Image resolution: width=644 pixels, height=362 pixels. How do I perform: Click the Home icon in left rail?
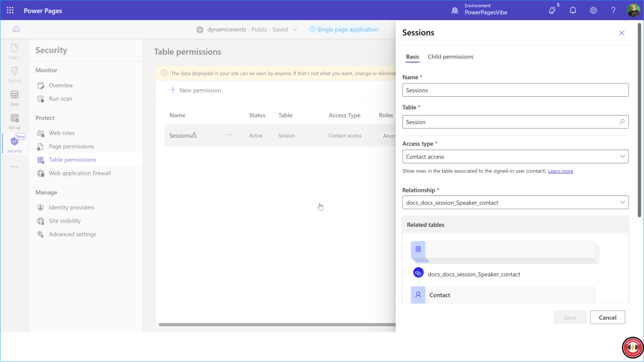[16, 29]
